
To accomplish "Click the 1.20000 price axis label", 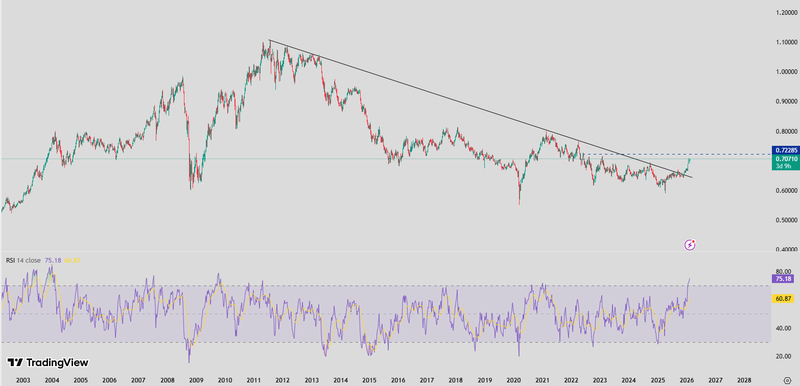I will pyautogui.click(x=786, y=12).
